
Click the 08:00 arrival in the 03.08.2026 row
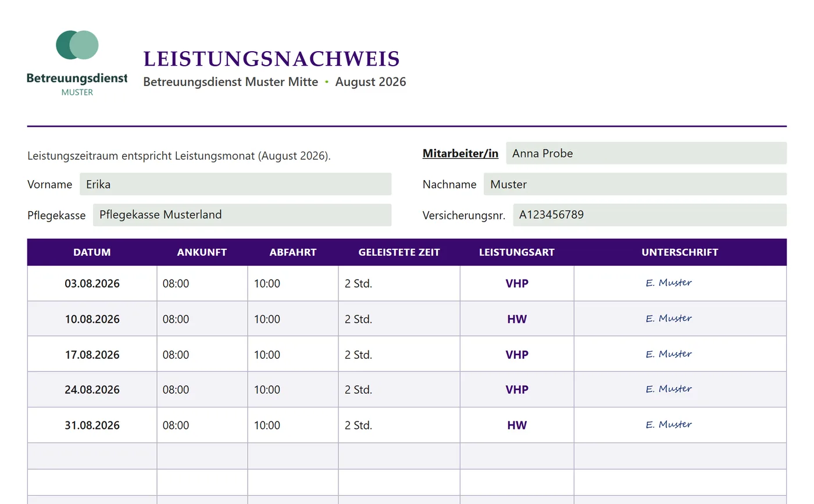pyautogui.click(x=176, y=284)
